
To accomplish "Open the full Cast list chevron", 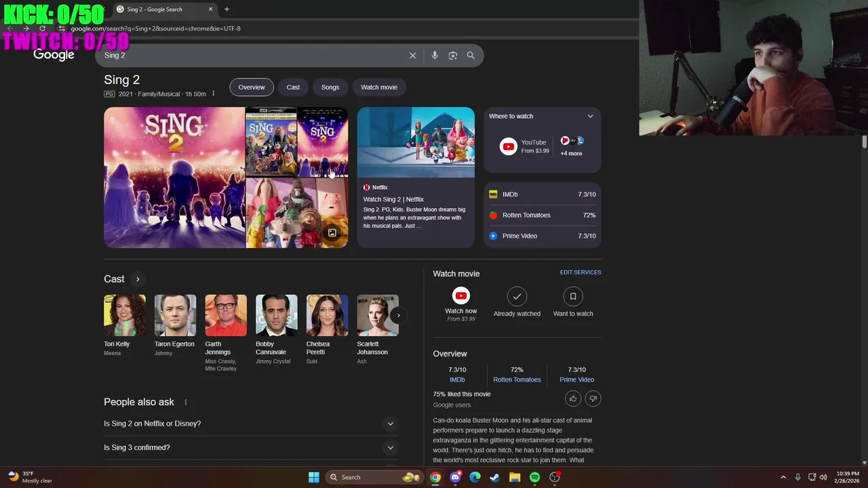I will (138, 279).
